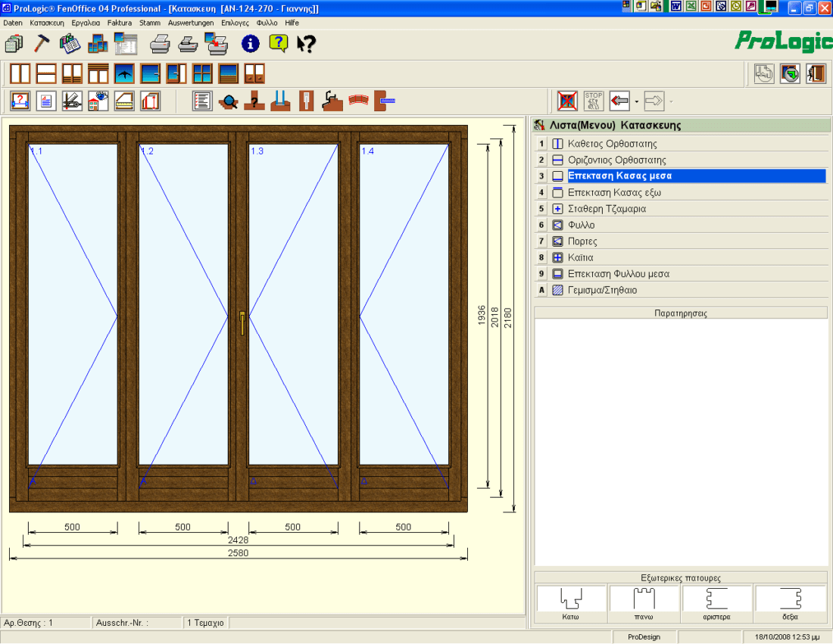Open the checklist sheet icon
The width and height of the screenshot is (833, 644).
[x=202, y=101]
